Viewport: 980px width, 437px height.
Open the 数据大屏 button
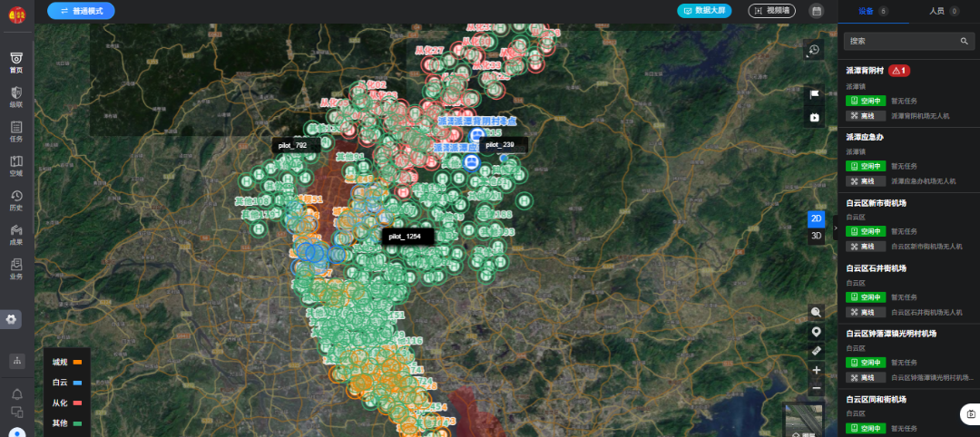704,11
